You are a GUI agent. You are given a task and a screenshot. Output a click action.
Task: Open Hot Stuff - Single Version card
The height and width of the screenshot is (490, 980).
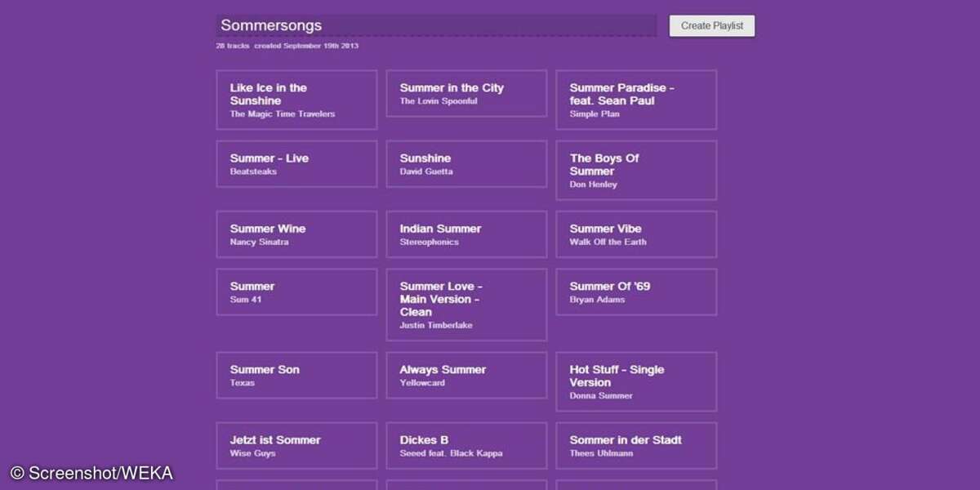pyautogui.click(x=636, y=381)
